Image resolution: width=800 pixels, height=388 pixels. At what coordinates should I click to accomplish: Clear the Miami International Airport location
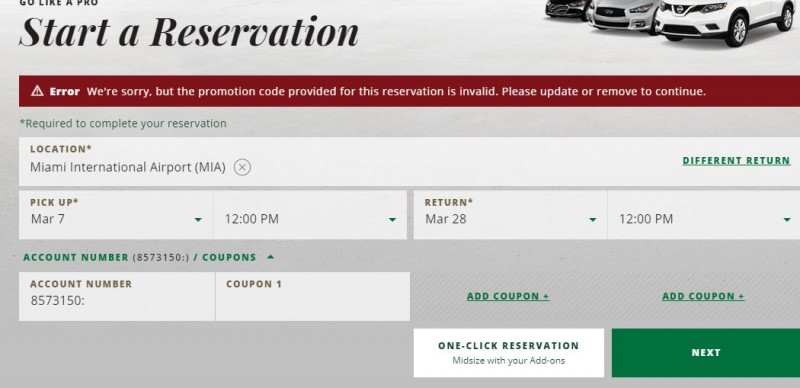pos(242,167)
